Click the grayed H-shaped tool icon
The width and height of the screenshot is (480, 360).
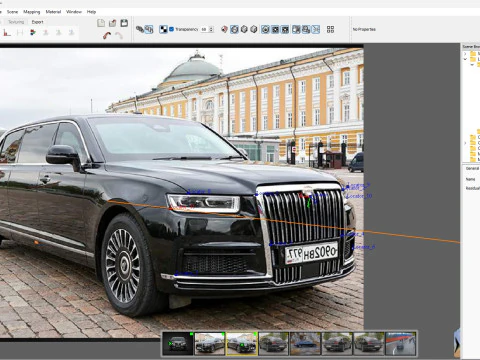point(20,33)
